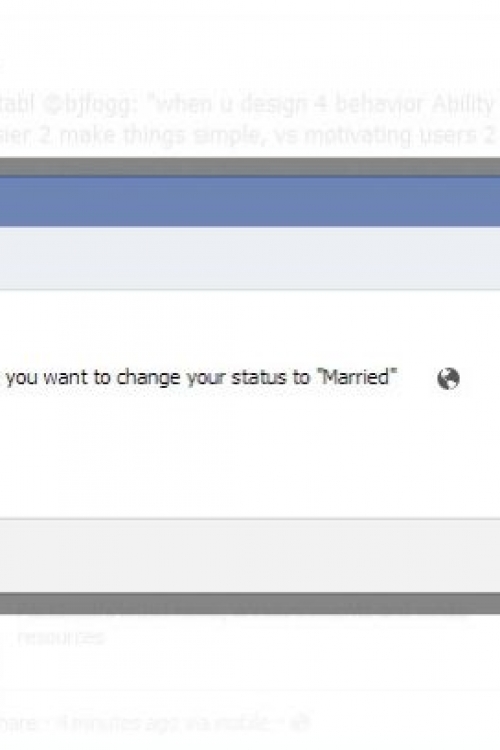
Task: Click the "Married" status confirmation message
Action: coord(201,377)
